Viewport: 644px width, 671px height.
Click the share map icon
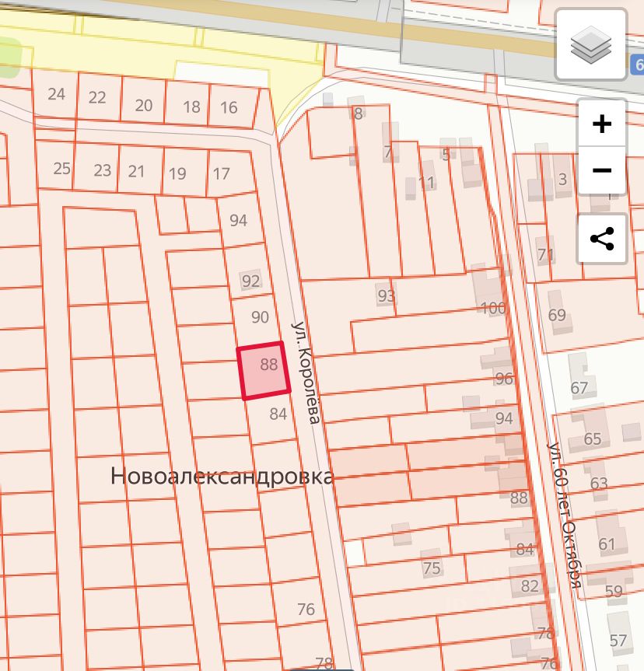tap(601, 239)
